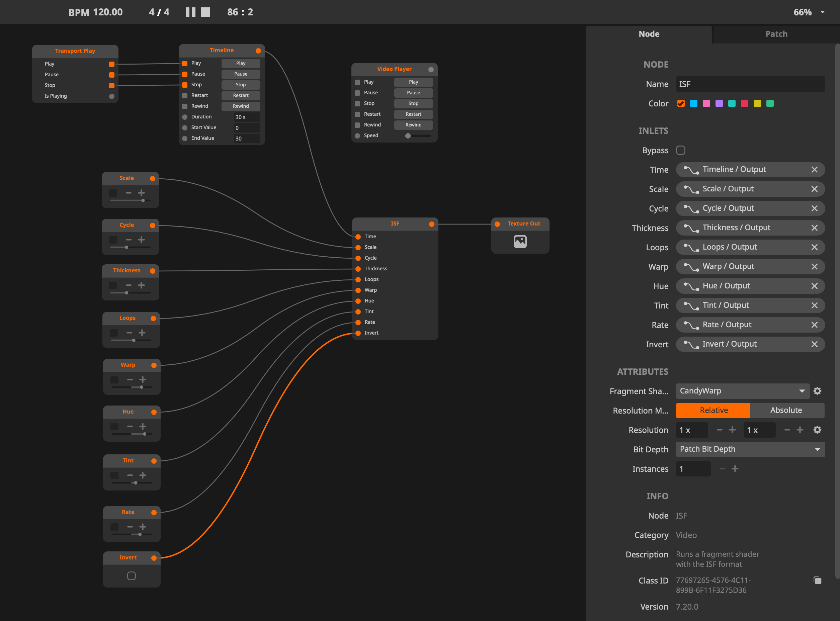Click the plus icon on Scale node
Viewport: 840px width, 621px height.
click(141, 193)
